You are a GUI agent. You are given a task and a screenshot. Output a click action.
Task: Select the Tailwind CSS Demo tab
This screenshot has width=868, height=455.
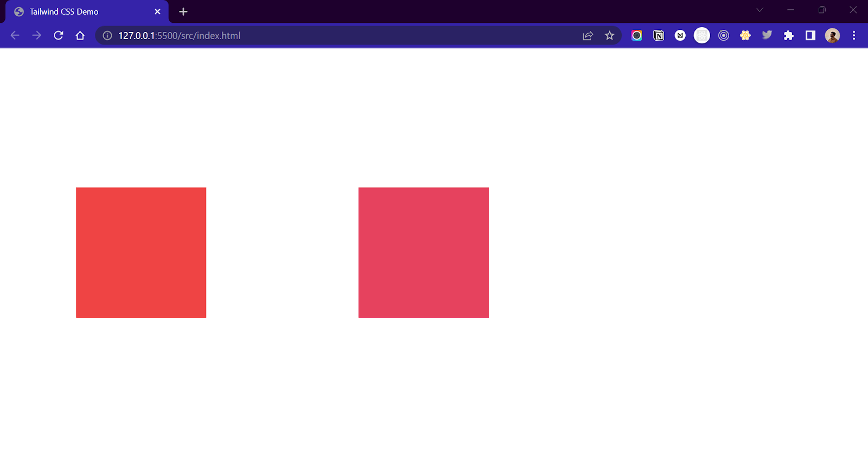pos(87,11)
